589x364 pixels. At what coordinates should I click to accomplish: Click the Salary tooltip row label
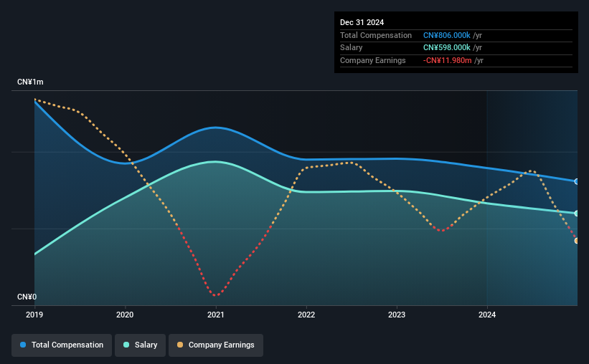point(352,48)
